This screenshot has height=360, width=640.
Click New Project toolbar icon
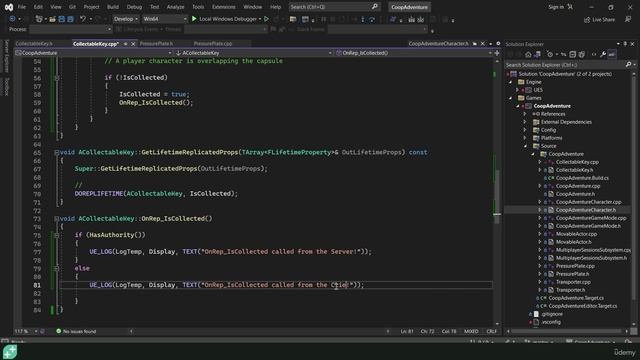[x=39, y=19]
